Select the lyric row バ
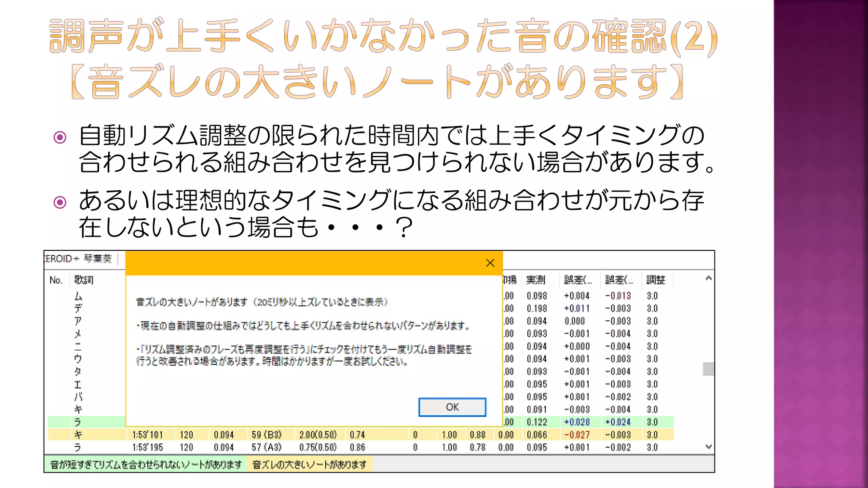This screenshot has width=868, height=488. (x=78, y=397)
